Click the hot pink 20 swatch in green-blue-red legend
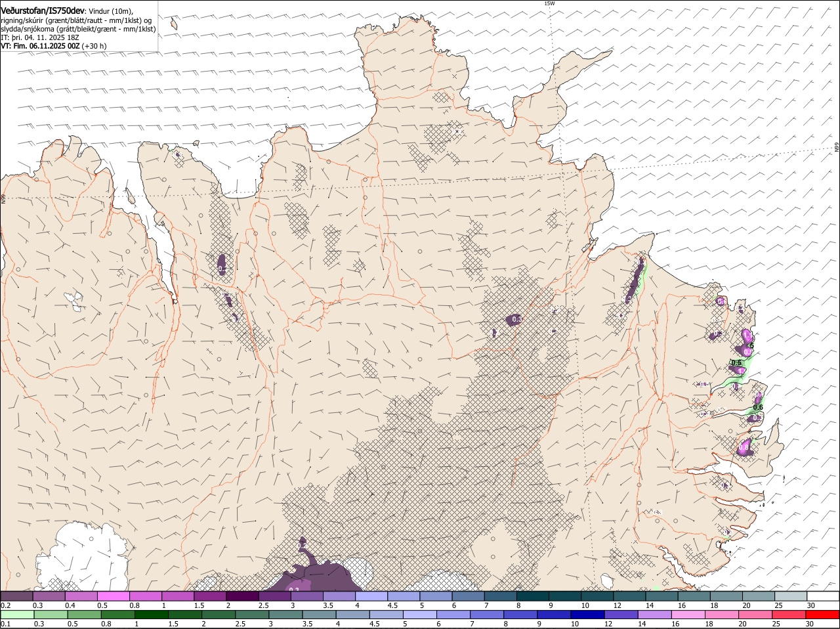This screenshot has width=840, height=629. [755, 615]
